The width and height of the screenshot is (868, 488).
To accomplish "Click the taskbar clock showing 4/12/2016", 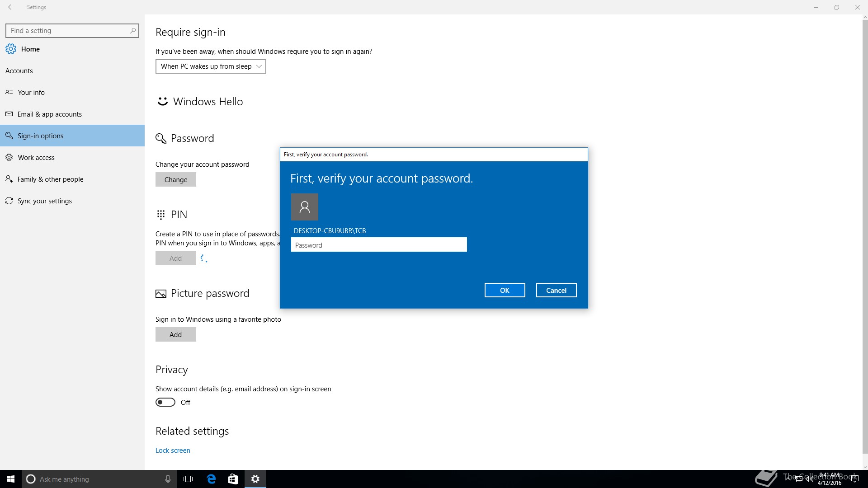I will click(829, 479).
